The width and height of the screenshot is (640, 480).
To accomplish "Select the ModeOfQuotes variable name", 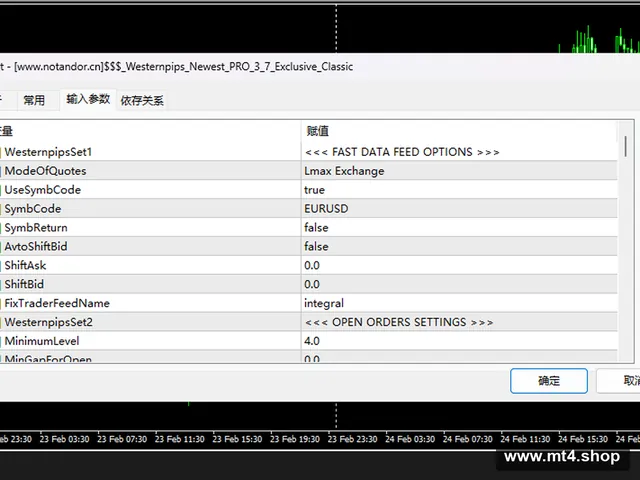I will coord(45,171).
